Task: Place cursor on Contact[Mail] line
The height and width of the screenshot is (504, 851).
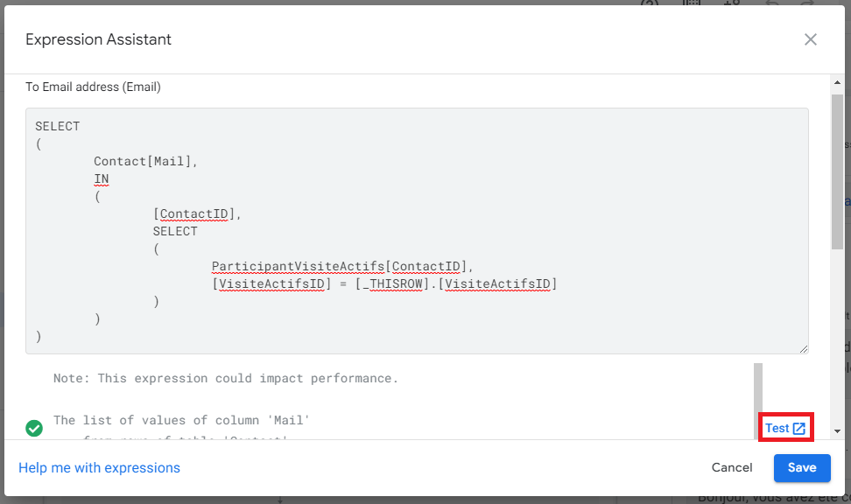Action: click(145, 161)
